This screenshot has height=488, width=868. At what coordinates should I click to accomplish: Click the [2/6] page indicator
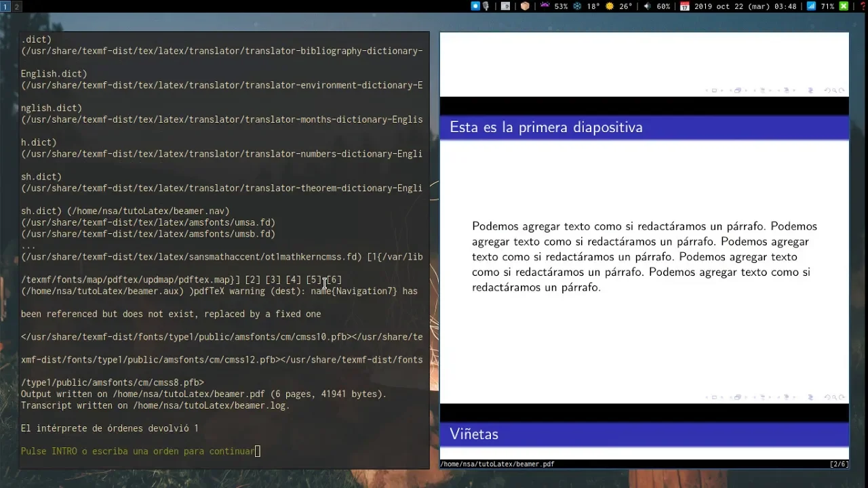838,464
